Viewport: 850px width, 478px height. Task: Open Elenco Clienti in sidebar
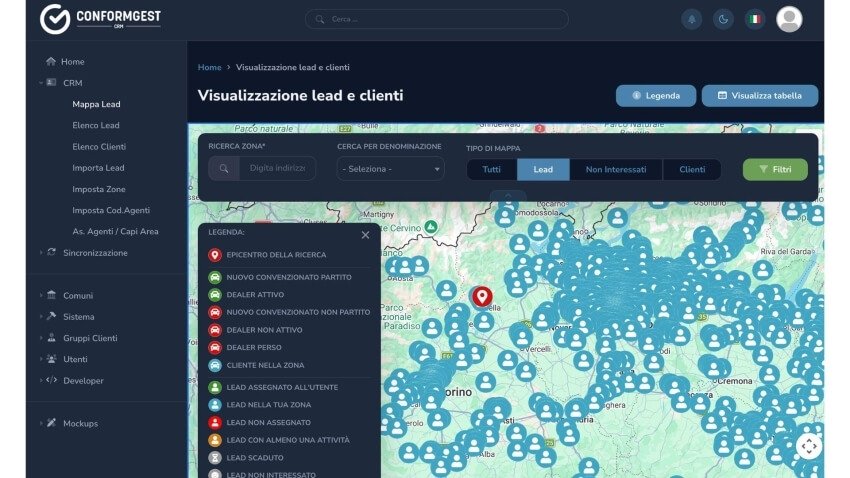coord(99,146)
